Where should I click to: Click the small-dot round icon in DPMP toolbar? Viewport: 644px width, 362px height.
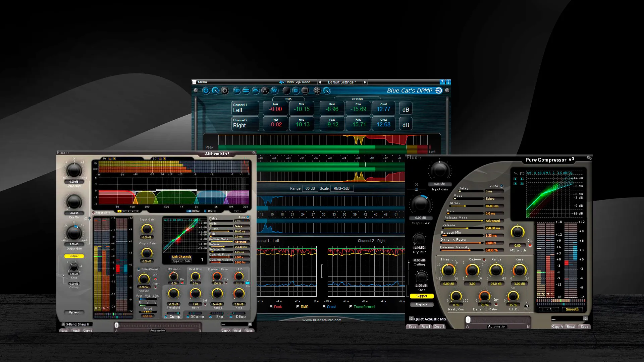coord(286,90)
